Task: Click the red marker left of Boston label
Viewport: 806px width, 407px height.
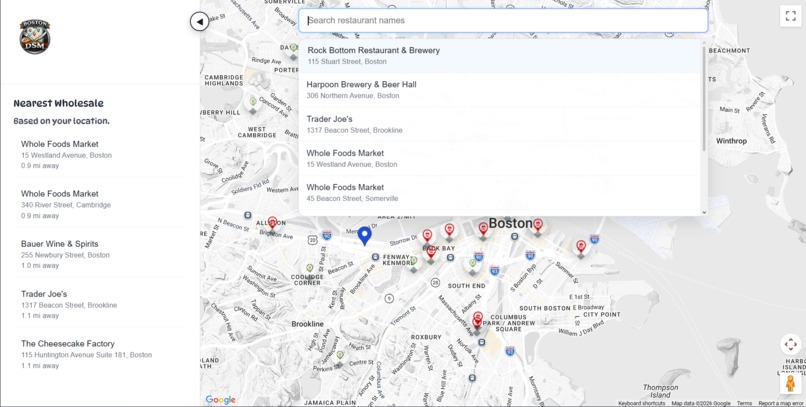Action: (483, 229)
